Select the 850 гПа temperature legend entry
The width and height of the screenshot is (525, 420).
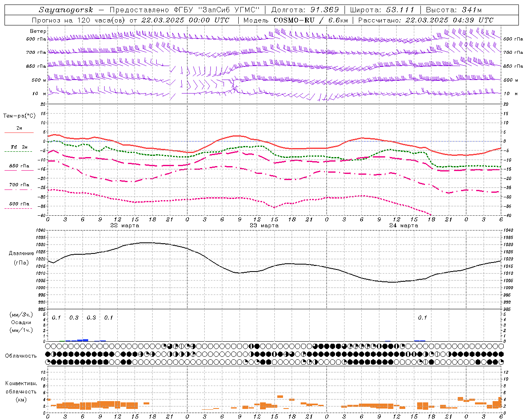tap(19, 167)
